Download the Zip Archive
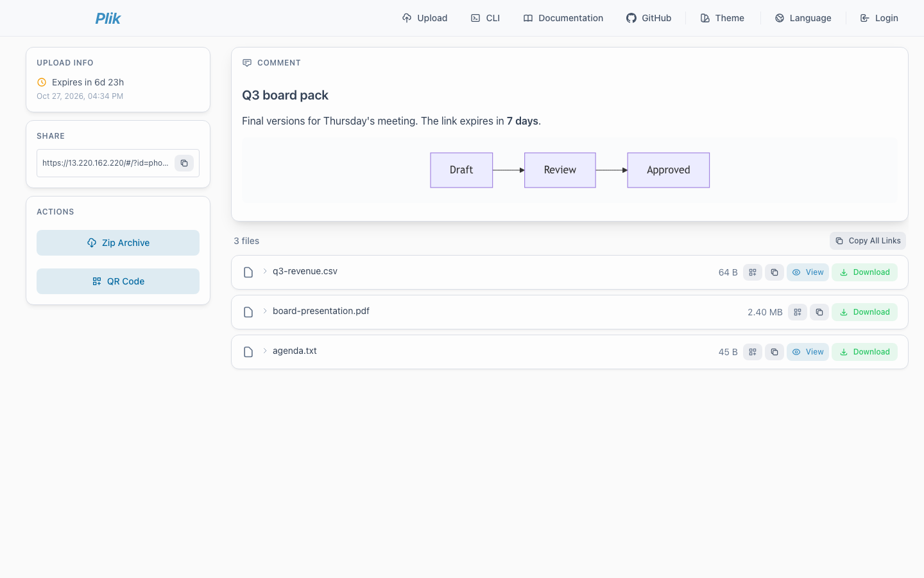 (x=118, y=243)
